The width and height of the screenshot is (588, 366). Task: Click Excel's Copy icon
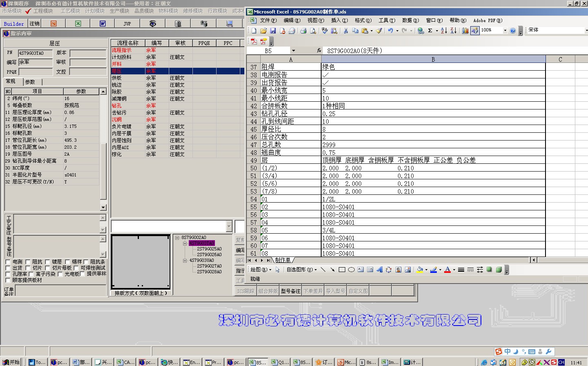[x=355, y=30]
